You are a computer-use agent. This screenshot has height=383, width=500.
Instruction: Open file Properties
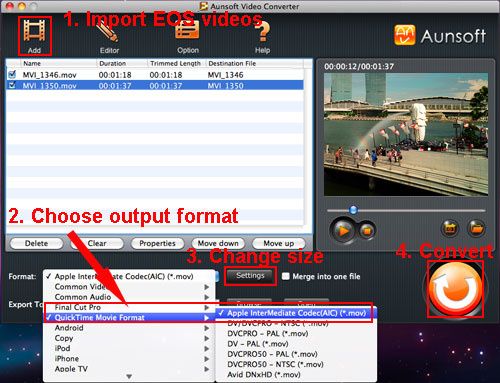pyautogui.click(x=157, y=244)
